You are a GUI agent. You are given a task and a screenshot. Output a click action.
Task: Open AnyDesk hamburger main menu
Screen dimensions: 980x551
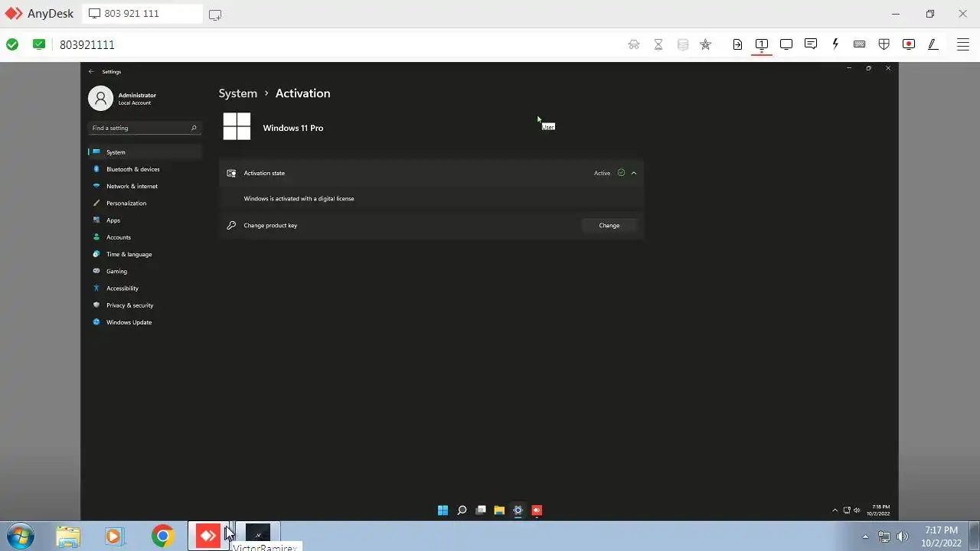[963, 44]
